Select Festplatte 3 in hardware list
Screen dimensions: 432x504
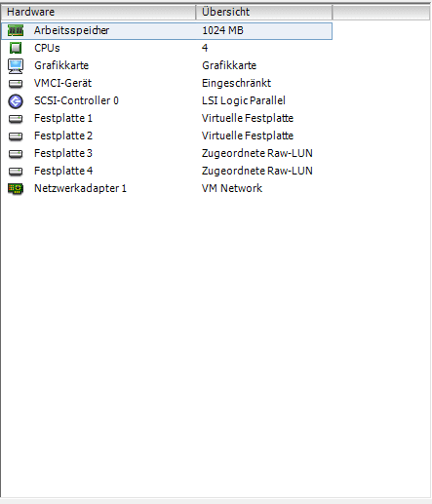coord(63,153)
